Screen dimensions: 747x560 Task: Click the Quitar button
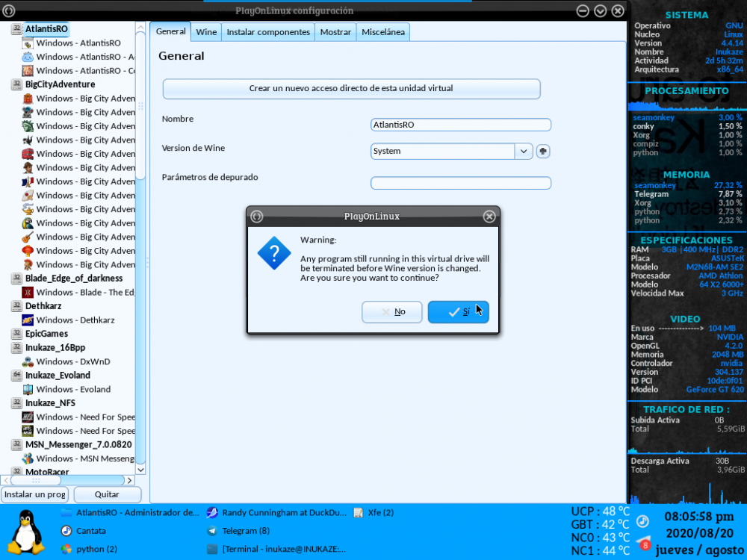(107, 494)
